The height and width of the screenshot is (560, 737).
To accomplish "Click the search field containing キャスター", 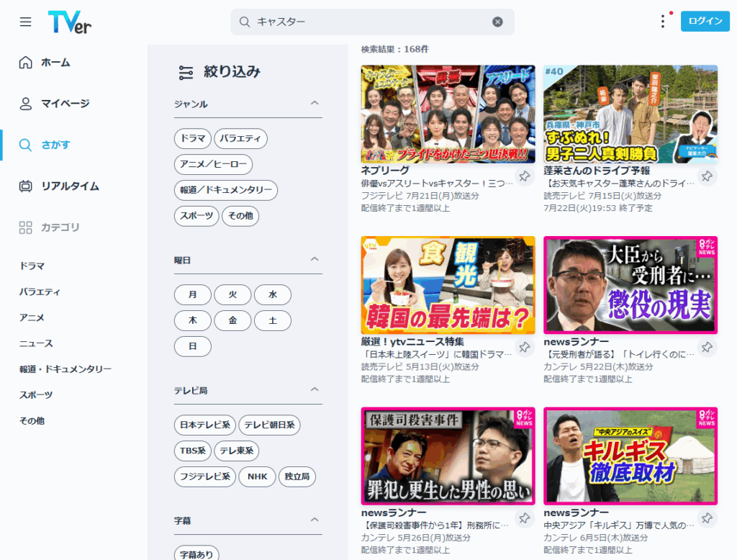I will [372, 22].
